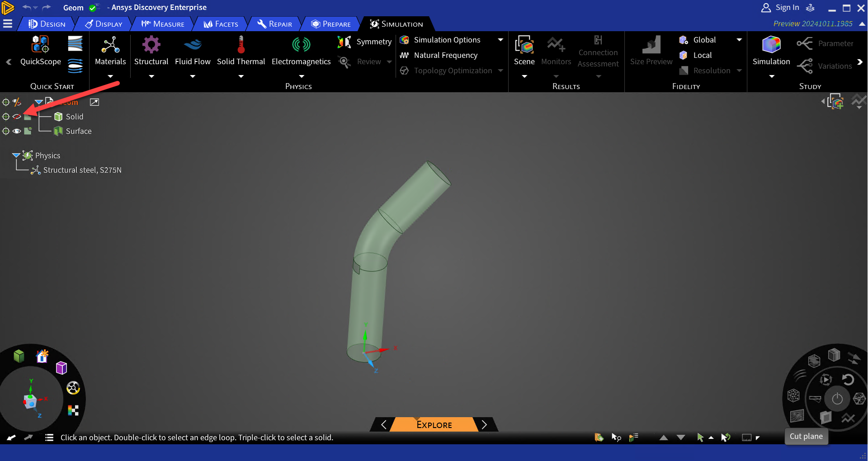Viewport: 868px width, 461px height.
Task: Click the selection filter icon with magnifier
Action: click(616, 437)
